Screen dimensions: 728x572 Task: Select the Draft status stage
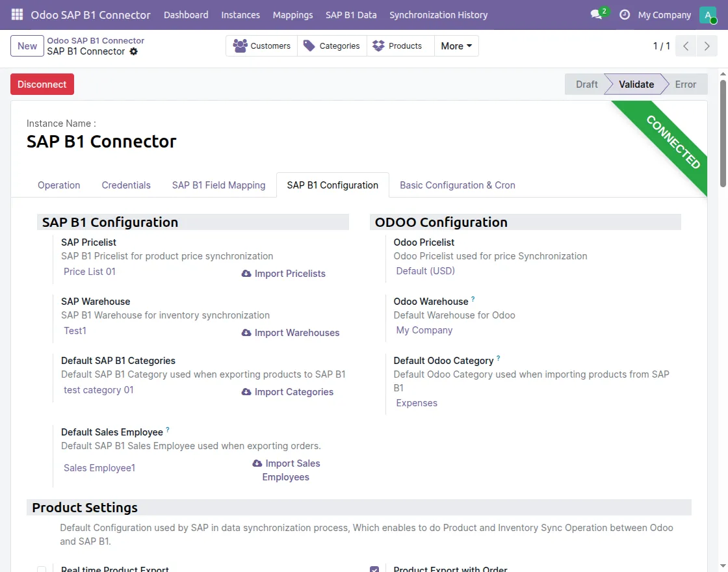(x=586, y=84)
